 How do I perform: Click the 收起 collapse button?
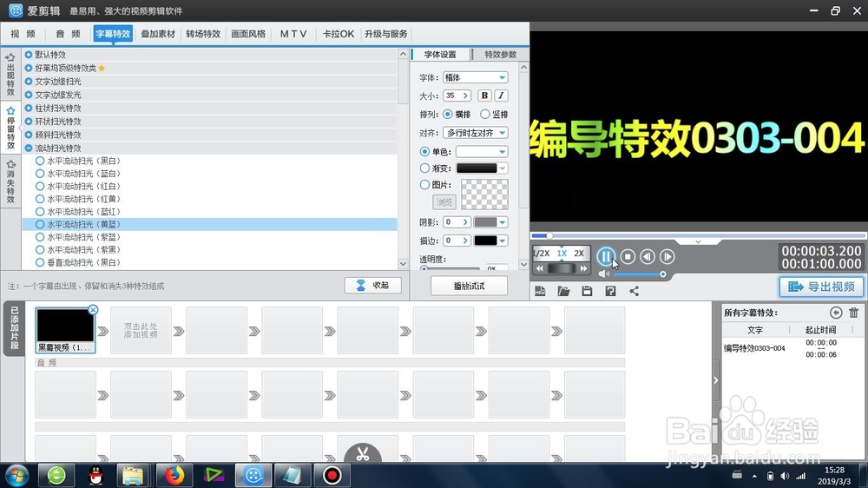[x=373, y=286]
